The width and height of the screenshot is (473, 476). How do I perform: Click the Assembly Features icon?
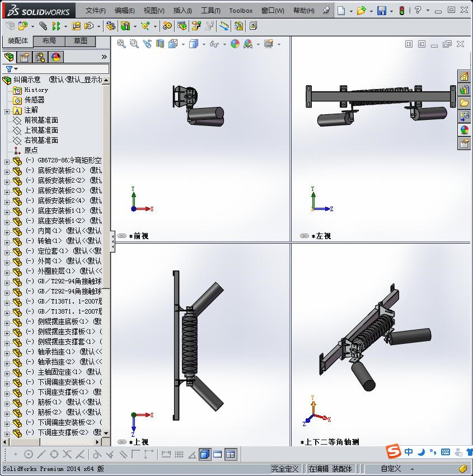[x=125, y=26]
